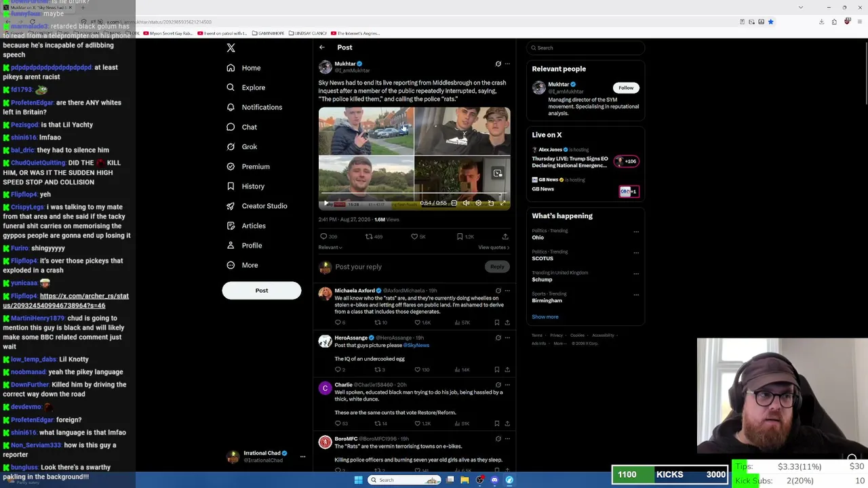
Task: Mute the video volume
Action: (466, 203)
